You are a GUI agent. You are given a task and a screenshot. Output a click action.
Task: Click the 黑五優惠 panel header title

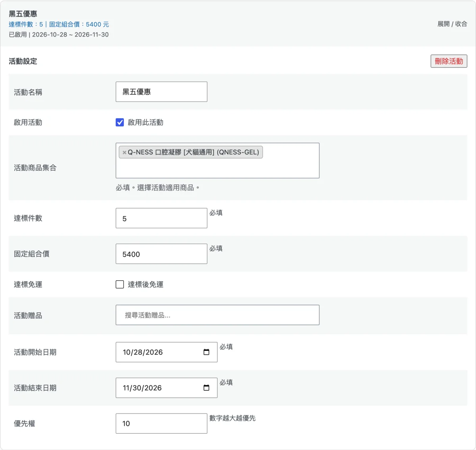point(23,14)
